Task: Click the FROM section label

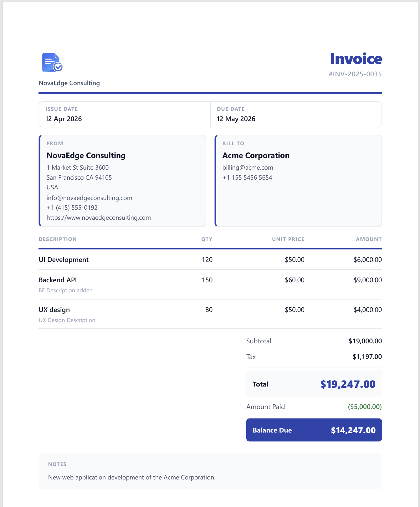Action: point(55,143)
